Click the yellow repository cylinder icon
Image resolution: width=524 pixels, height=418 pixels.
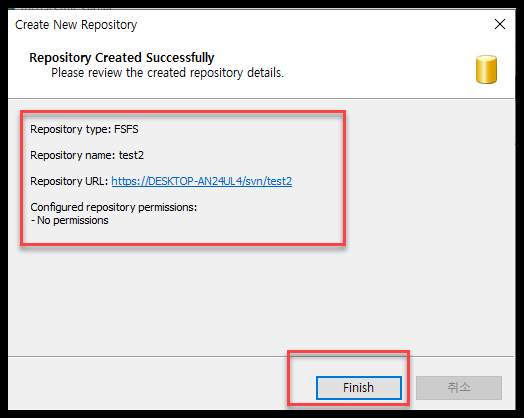pos(486,69)
